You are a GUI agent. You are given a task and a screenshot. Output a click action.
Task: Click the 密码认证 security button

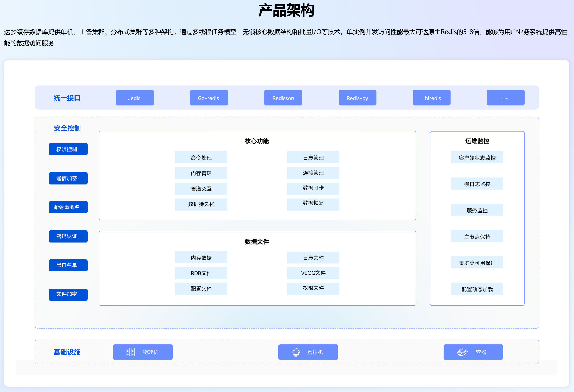pyautogui.click(x=68, y=236)
